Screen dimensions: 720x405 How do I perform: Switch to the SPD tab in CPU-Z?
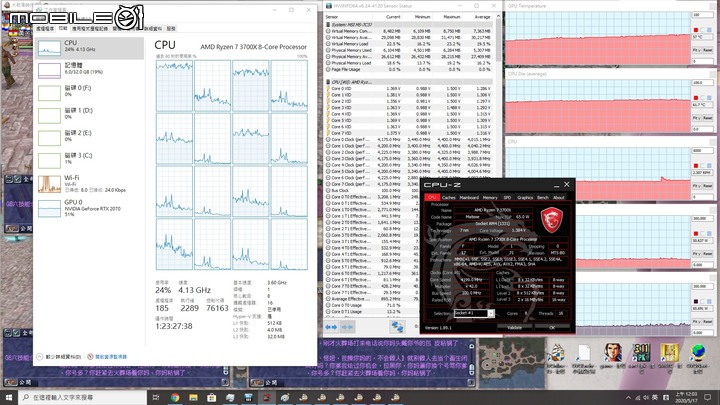(507, 197)
